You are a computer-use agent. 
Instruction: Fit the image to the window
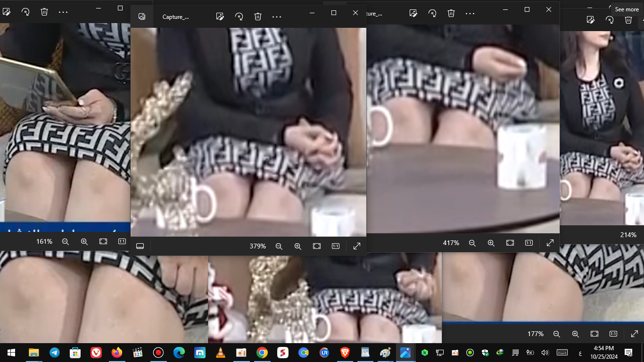[316, 246]
